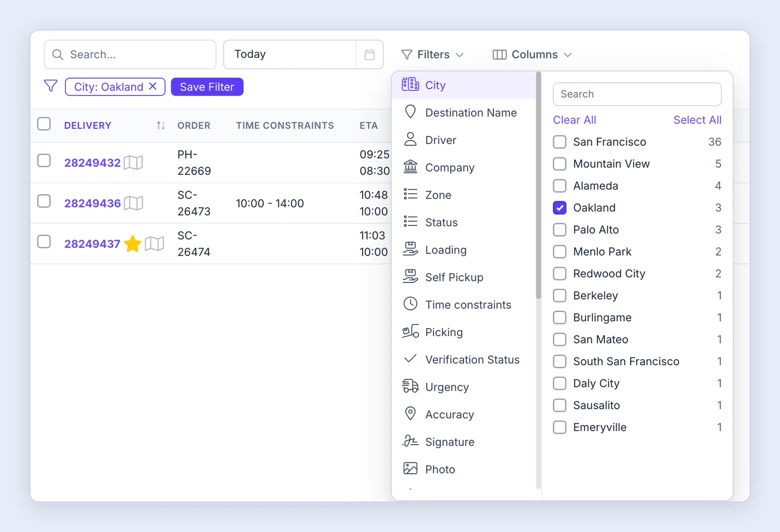Select the Status filter category
The width and height of the screenshot is (780, 532).
click(464, 222)
